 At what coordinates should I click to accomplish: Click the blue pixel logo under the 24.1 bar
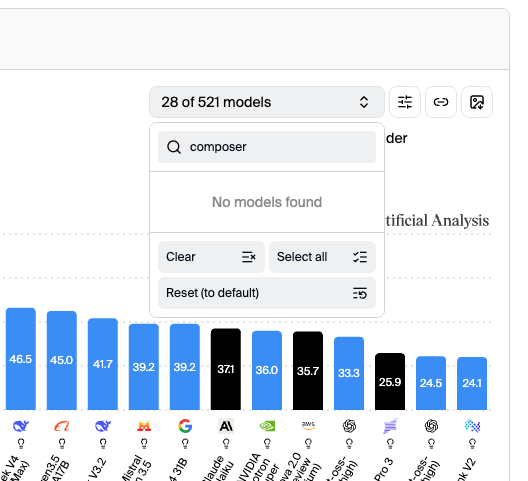click(x=472, y=426)
